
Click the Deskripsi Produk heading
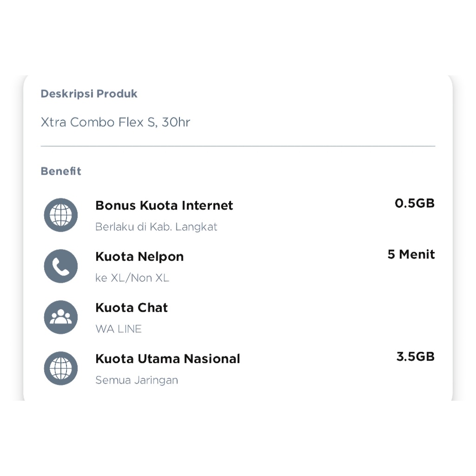89,94
